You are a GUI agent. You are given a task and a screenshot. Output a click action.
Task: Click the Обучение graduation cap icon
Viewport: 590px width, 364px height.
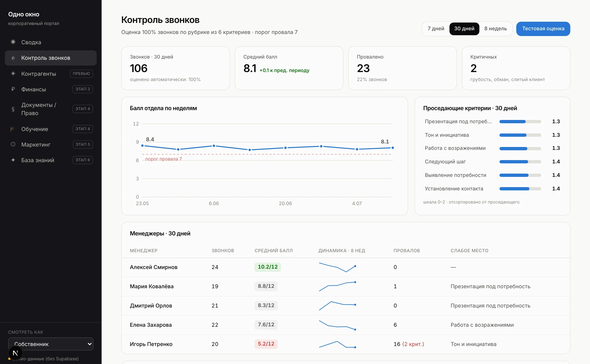pos(13,129)
